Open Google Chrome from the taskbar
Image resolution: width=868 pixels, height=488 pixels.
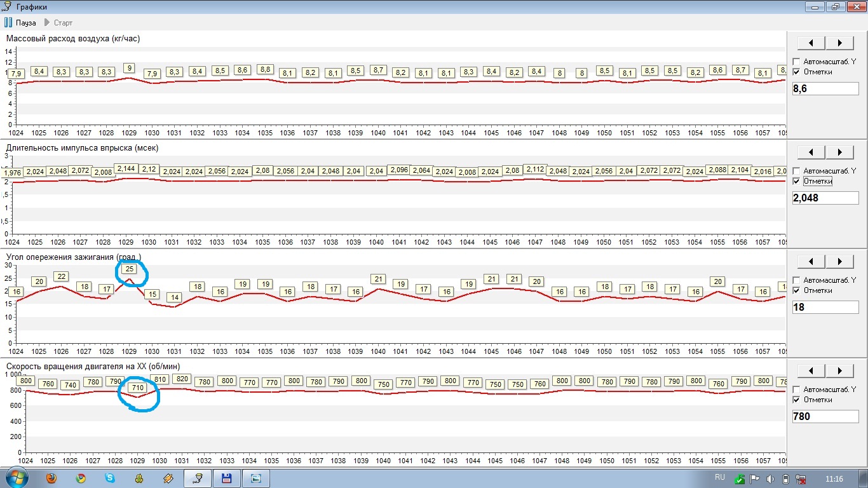pos(81,478)
